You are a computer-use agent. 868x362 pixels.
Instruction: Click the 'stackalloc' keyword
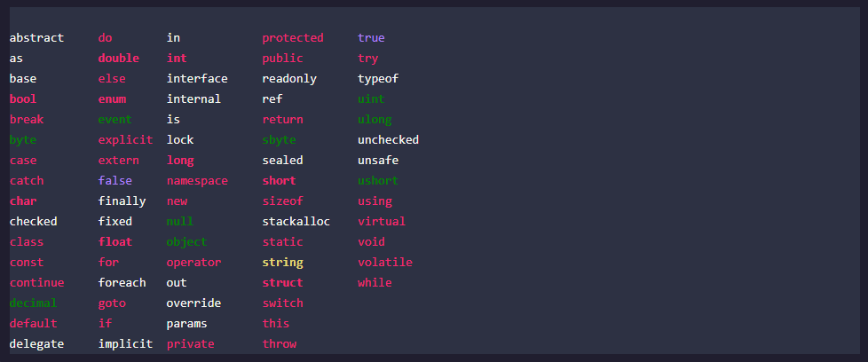pos(296,222)
